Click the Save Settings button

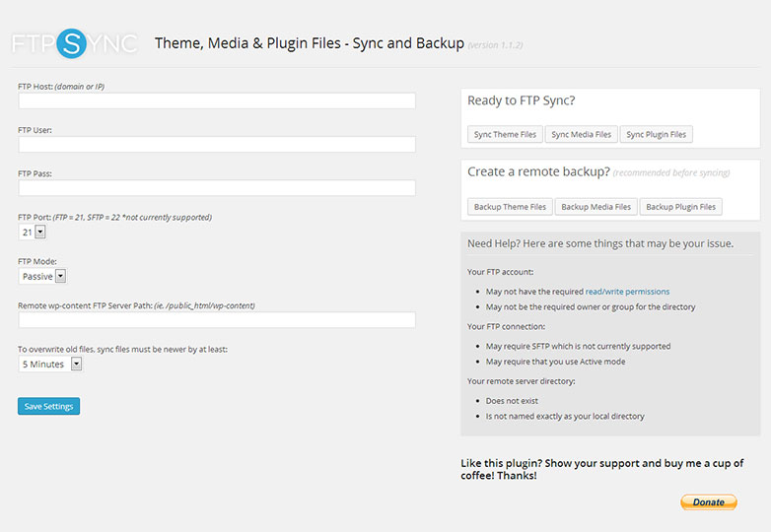tap(48, 406)
